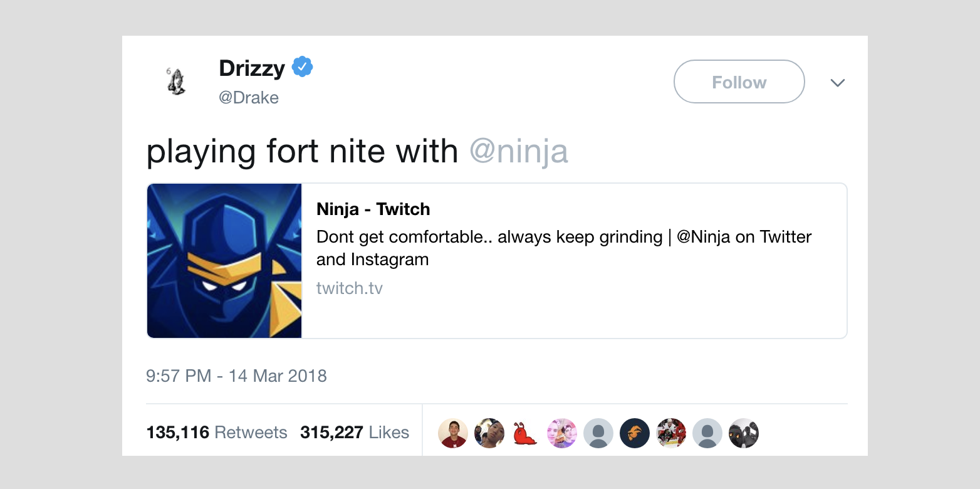The image size is (980, 489).
Task: Click the blue verified badge beside Drizzy
Action: click(303, 67)
